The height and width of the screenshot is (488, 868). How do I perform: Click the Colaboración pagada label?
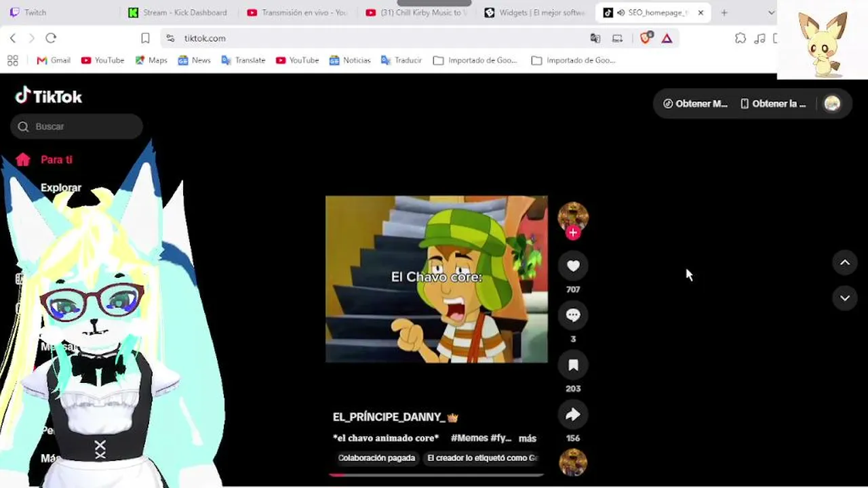(376, 458)
